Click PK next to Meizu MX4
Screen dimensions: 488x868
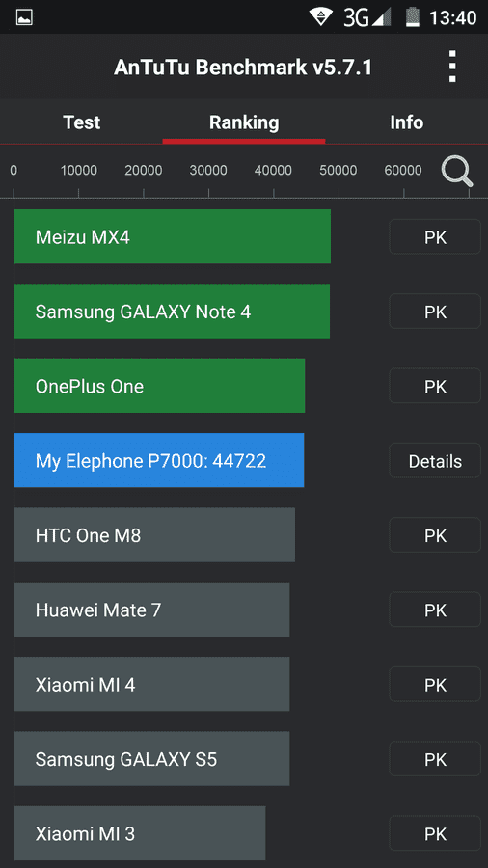point(435,237)
